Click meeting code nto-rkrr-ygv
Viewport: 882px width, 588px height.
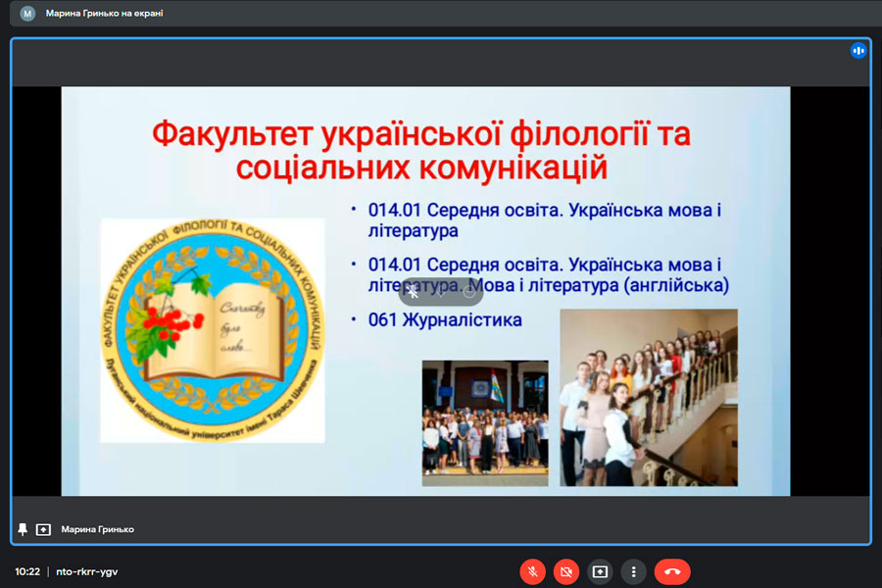coord(87,571)
